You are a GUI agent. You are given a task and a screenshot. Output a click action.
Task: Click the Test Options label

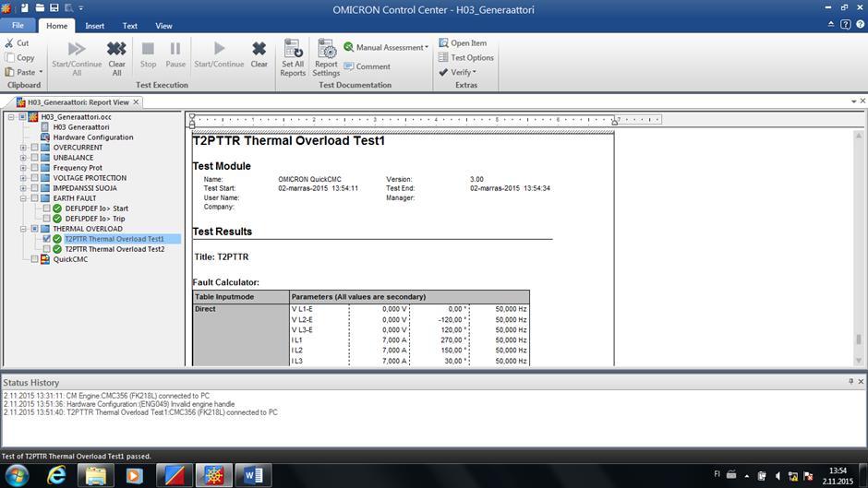click(472, 57)
